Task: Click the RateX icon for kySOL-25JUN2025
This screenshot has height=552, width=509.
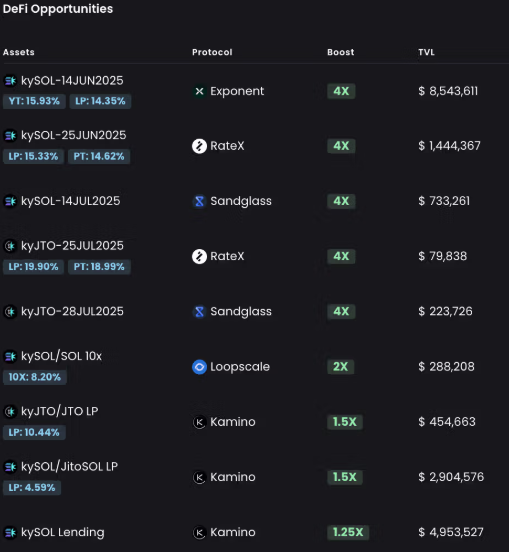Action: coord(199,146)
